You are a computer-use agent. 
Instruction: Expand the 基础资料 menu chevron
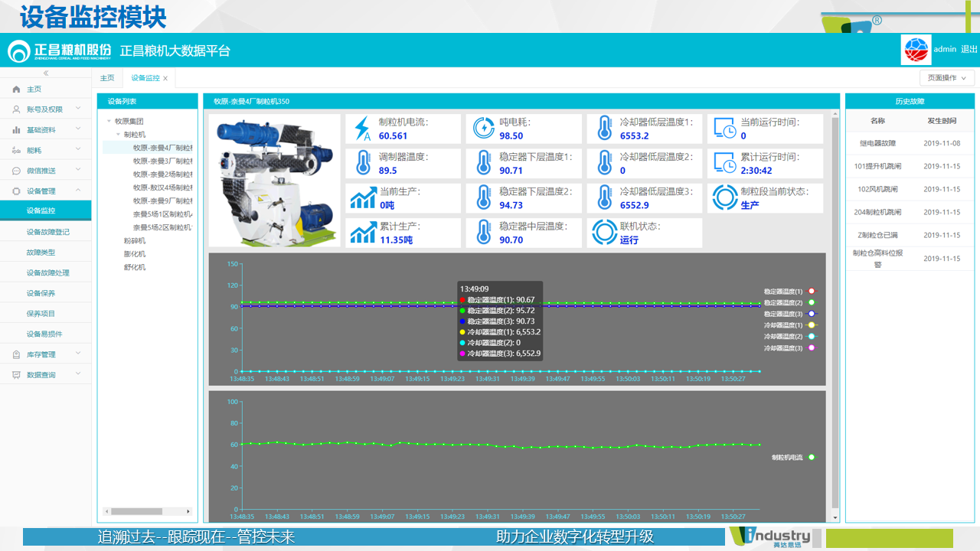click(x=78, y=130)
